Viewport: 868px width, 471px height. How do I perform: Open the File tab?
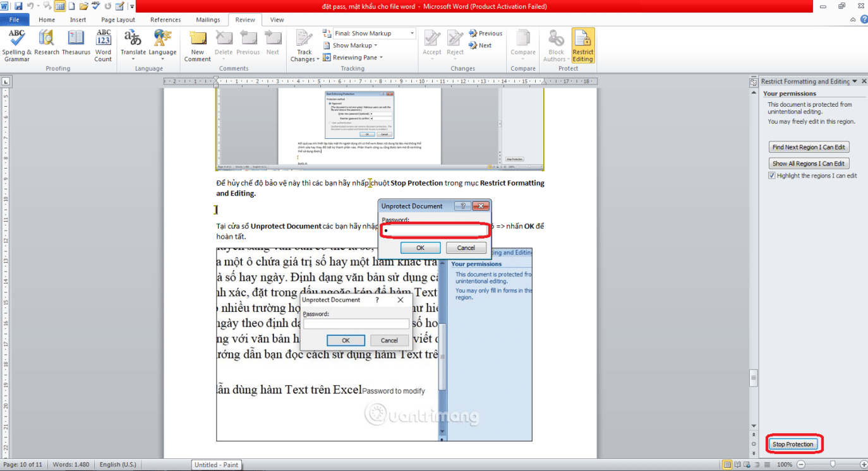[15, 20]
